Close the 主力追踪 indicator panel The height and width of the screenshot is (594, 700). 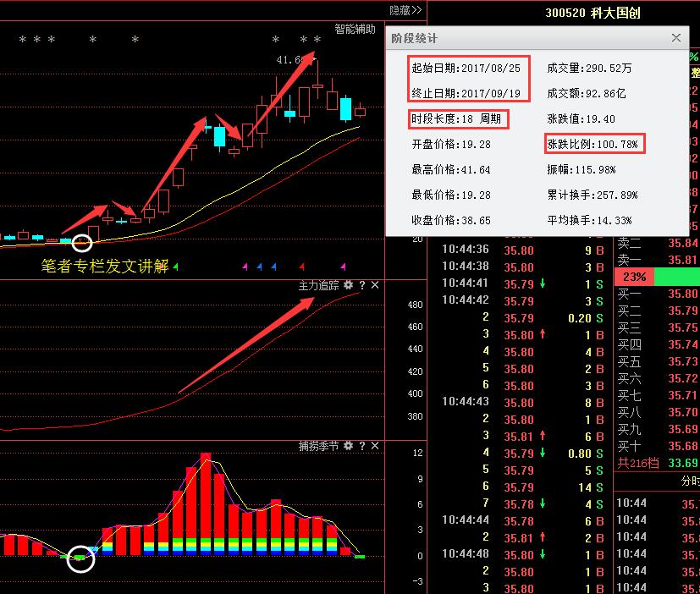(x=375, y=286)
